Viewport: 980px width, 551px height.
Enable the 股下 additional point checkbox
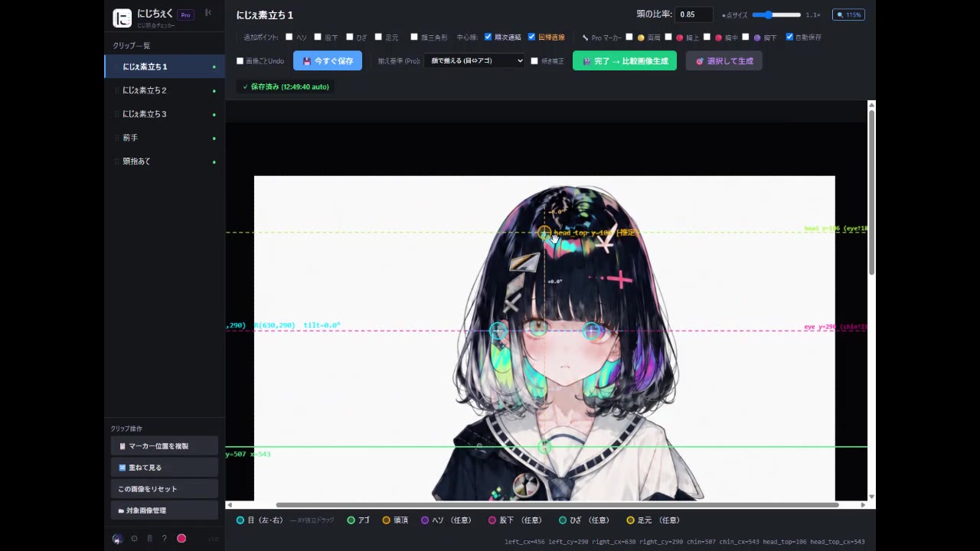(318, 37)
